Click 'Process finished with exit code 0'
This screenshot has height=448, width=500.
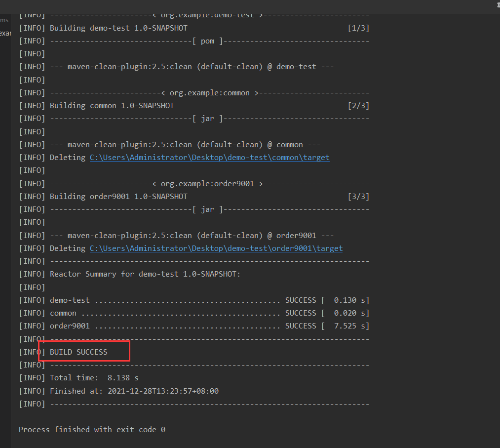point(92,430)
